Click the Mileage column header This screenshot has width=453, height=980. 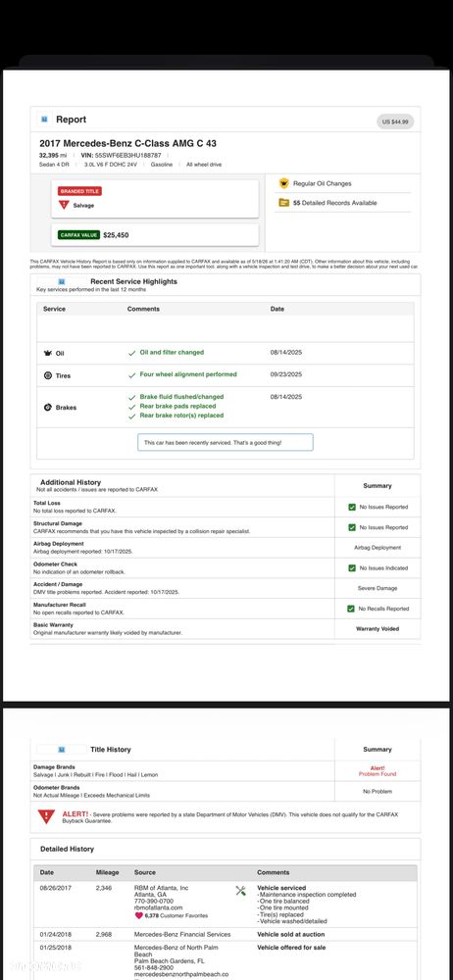coord(107,872)
